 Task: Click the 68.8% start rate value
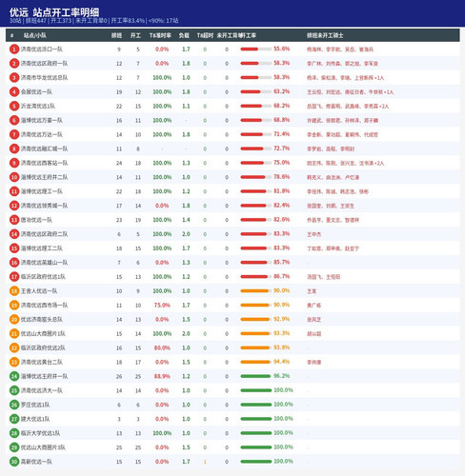(282, 120)
